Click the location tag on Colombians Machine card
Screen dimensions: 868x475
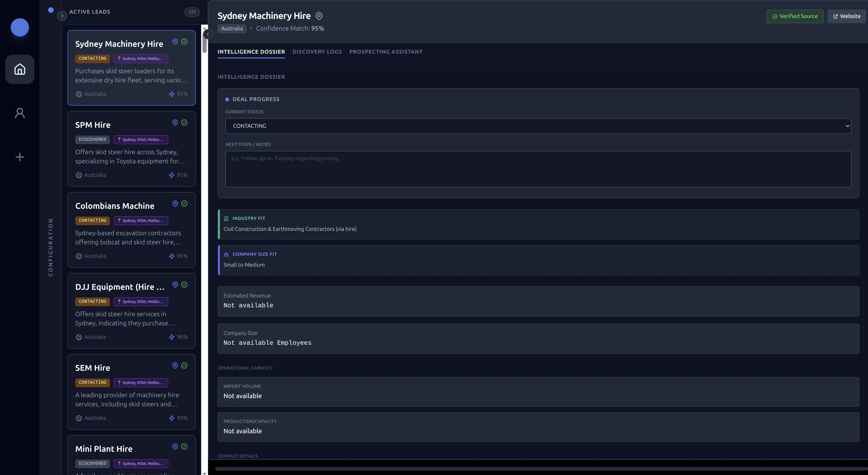(141, 220)
